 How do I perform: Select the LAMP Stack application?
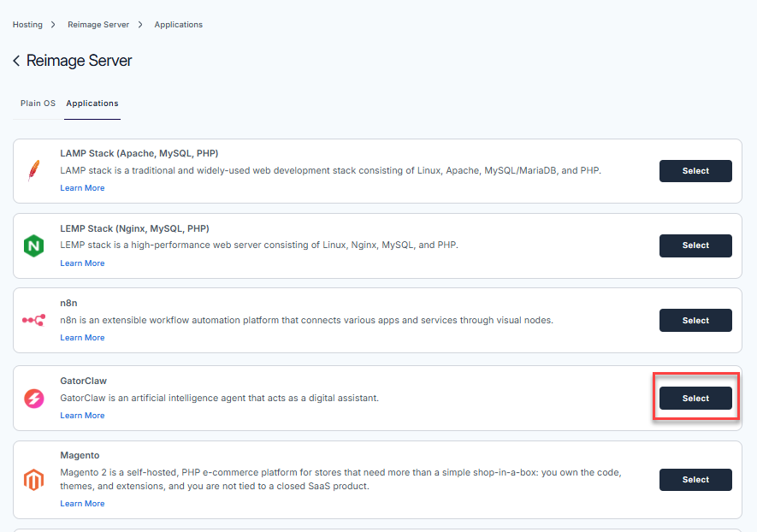tap(695, 171)
